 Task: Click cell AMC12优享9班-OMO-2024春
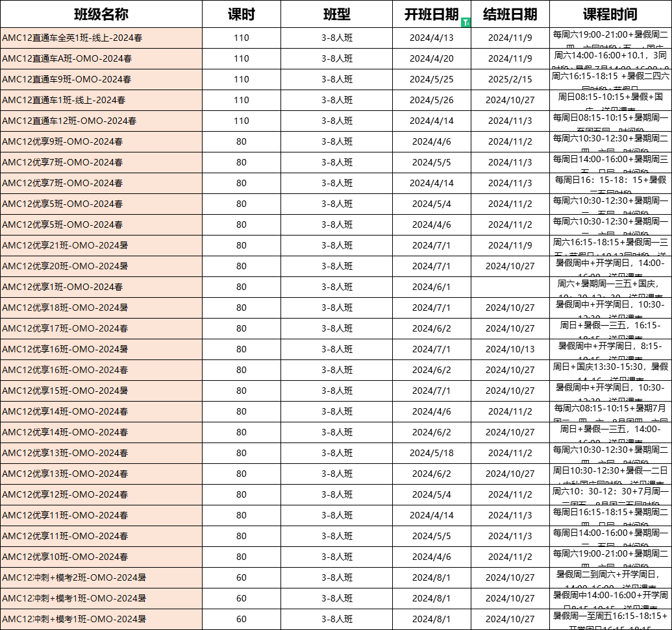point(101,141)
